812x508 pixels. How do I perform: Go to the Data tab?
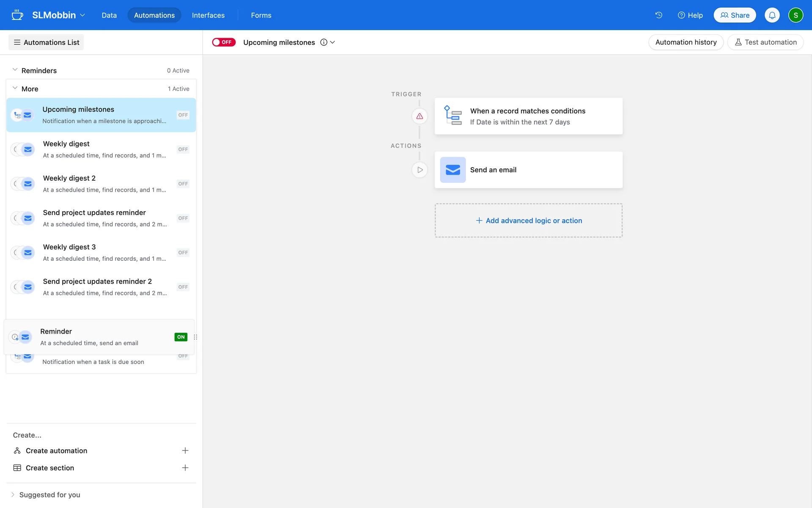(109, 15)
